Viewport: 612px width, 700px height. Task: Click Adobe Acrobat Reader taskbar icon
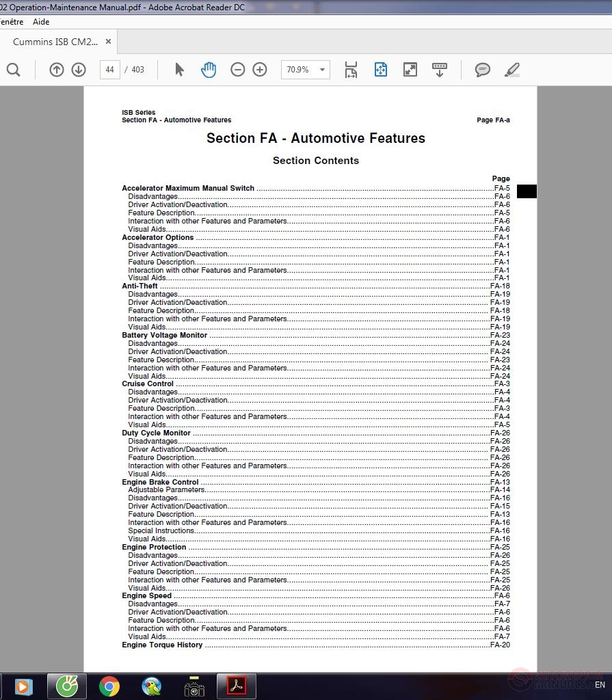pyautogui.click(x=237, y=686)
